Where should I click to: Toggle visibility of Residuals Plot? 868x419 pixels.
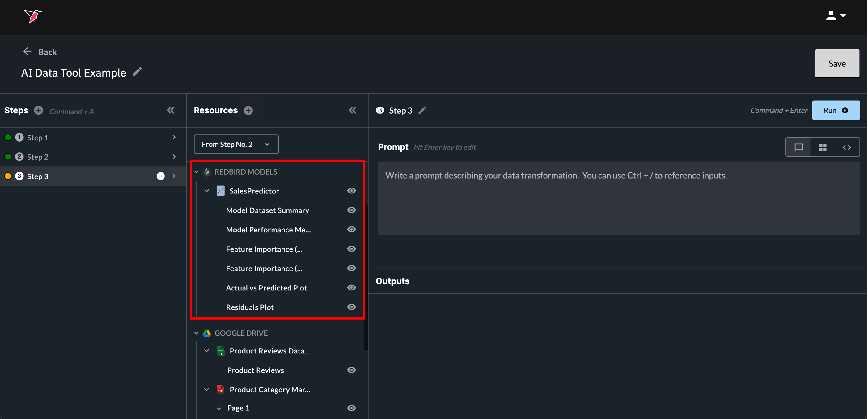351,307
